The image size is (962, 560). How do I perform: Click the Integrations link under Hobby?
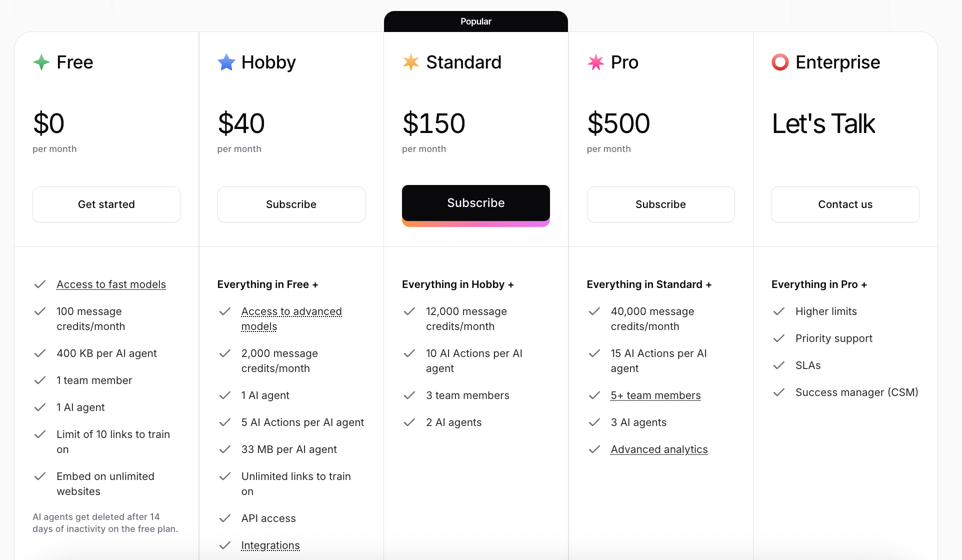pyautogui.click(x=270, y=545)
